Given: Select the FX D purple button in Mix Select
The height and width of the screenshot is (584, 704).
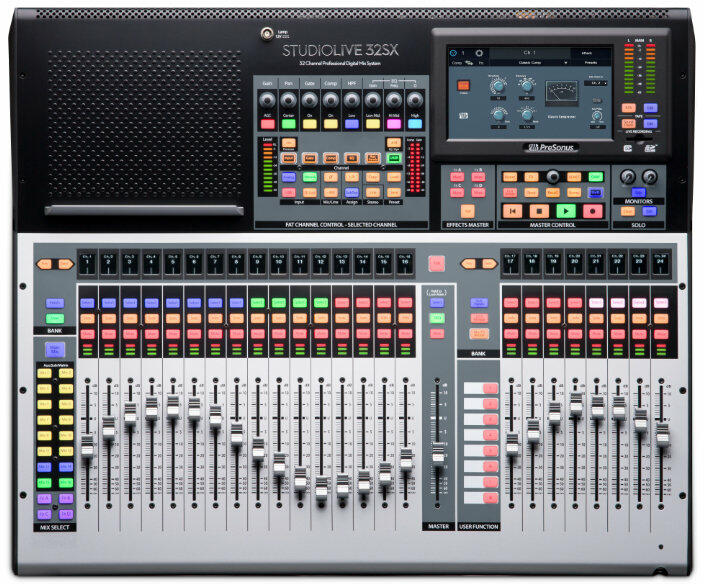Looking at the screenshot, I should [66, 514].
